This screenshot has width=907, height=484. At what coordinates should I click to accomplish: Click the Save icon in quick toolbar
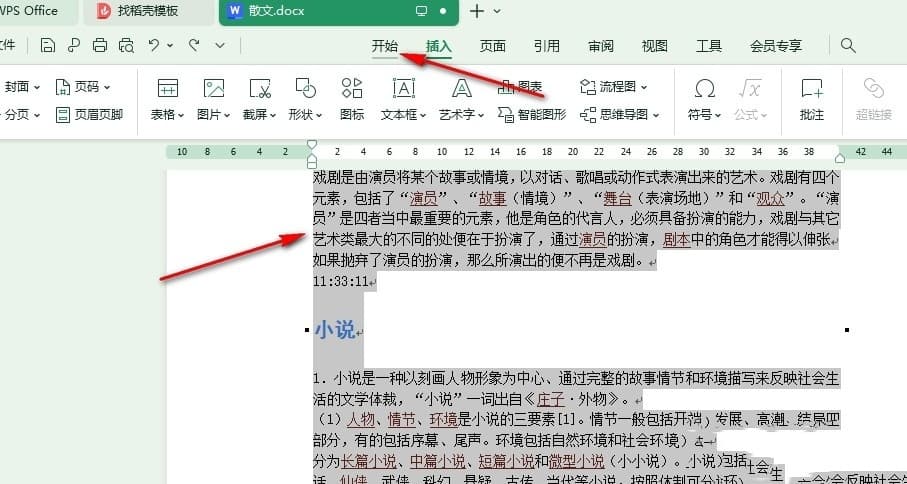pyautogui.click(x=48, y=45)
